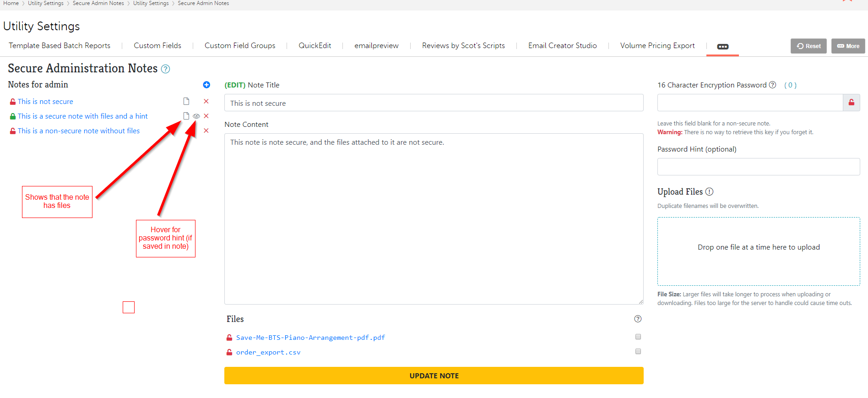The width and height of the screenshot is (868, 398).
Task: Open the Files section help icon
Action: point(638,319)
